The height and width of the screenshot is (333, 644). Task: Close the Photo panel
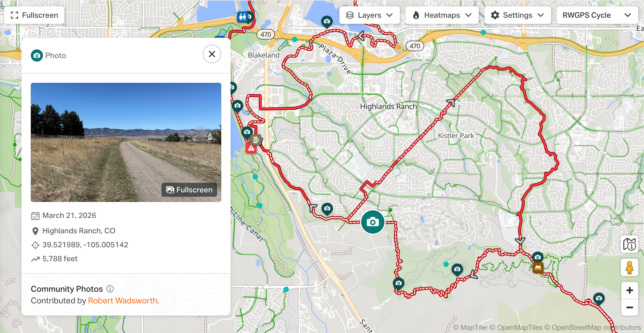coord(212,54)
